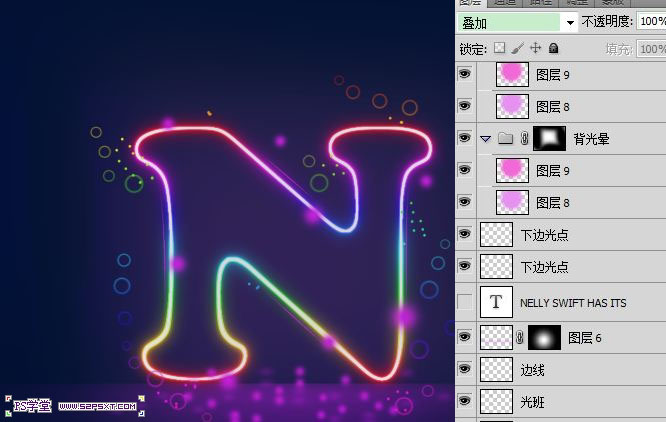Screen dimensions: 666x422
Task: Hide the 边线 layer
Action: point(464,369)
